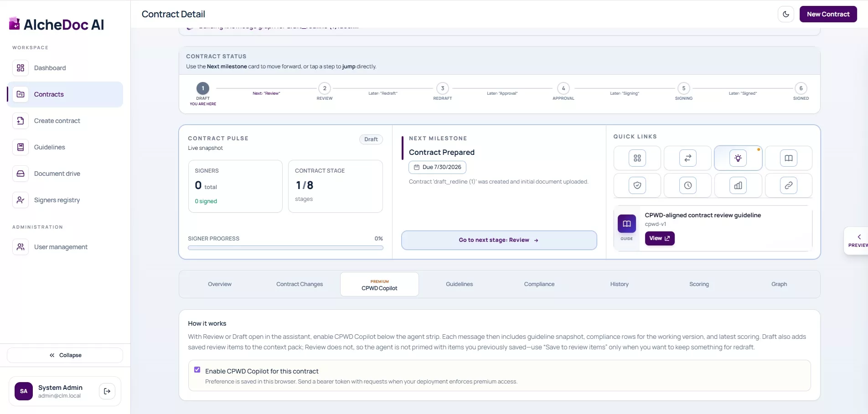Viewport: 868px width, 414px height.
Task: Open Dashboard from sidebar
Action: [65, 68]
